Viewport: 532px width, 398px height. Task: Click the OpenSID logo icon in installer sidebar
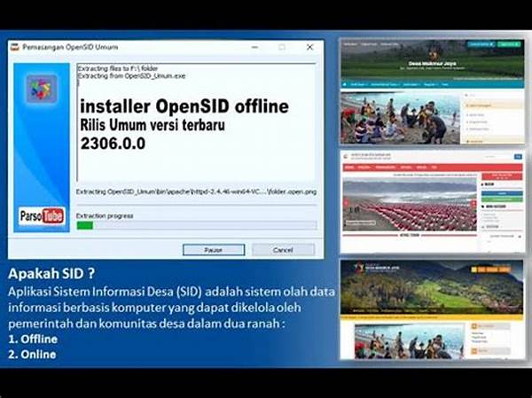point(42,89)
